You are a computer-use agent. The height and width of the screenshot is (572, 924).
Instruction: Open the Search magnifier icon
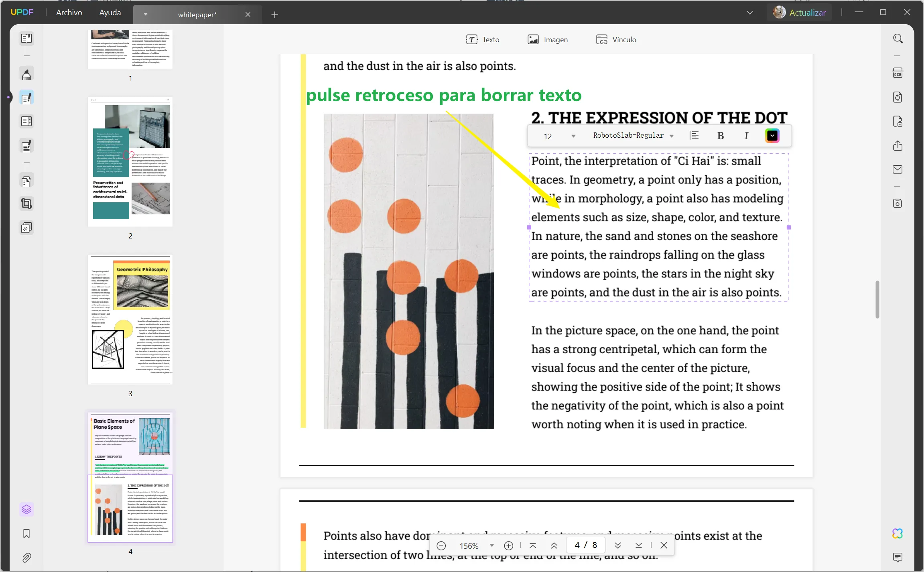click(898, 39)
